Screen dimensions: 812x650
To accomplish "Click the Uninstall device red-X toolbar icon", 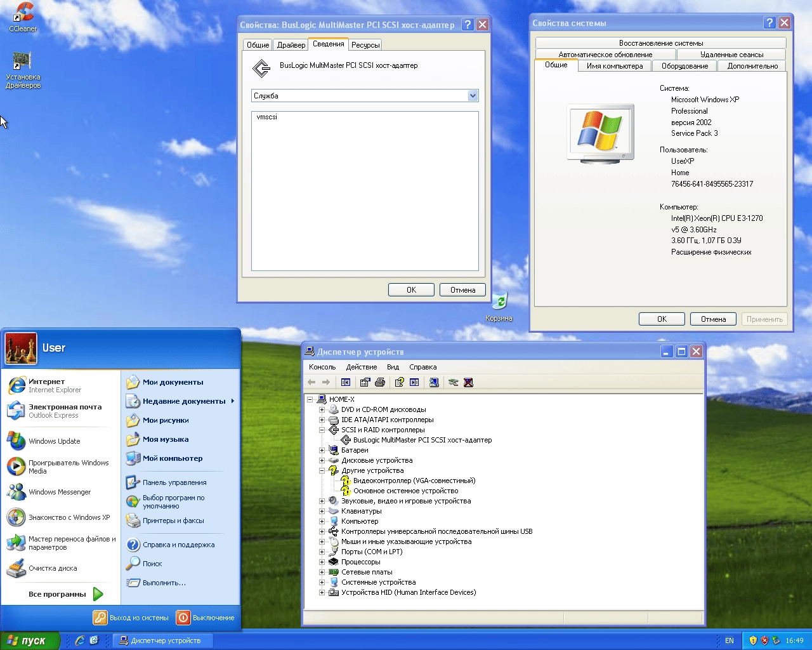I will 468,382.
